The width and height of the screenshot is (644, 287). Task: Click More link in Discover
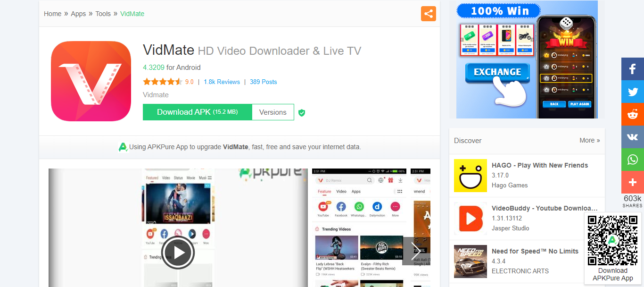(x=590, y=140)
